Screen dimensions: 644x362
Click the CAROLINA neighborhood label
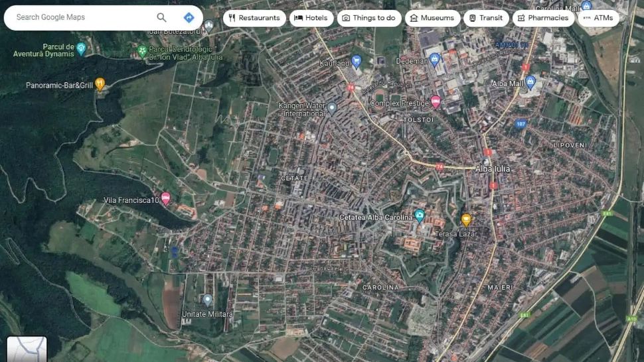click(x=380, y=287)
